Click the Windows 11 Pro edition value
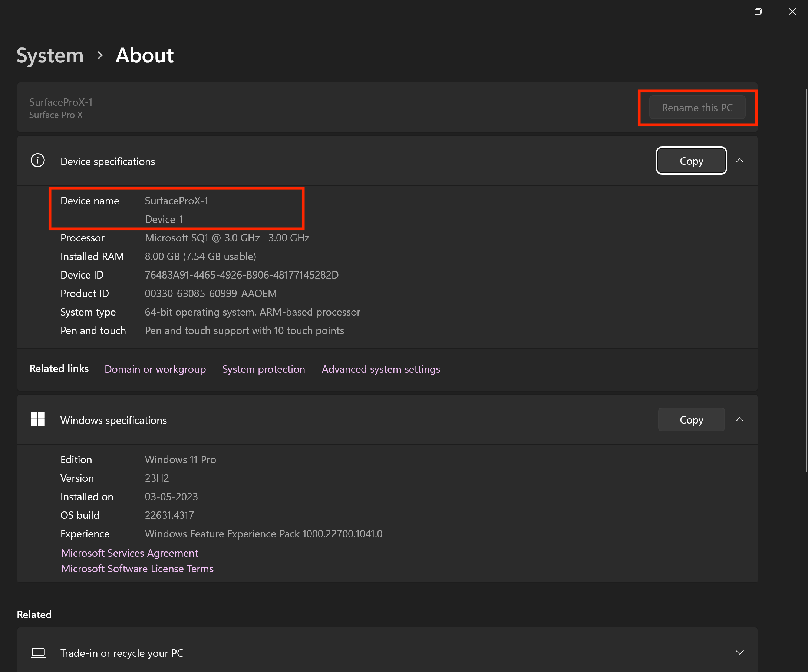The image size is (808, 672). tap(181, 459)
